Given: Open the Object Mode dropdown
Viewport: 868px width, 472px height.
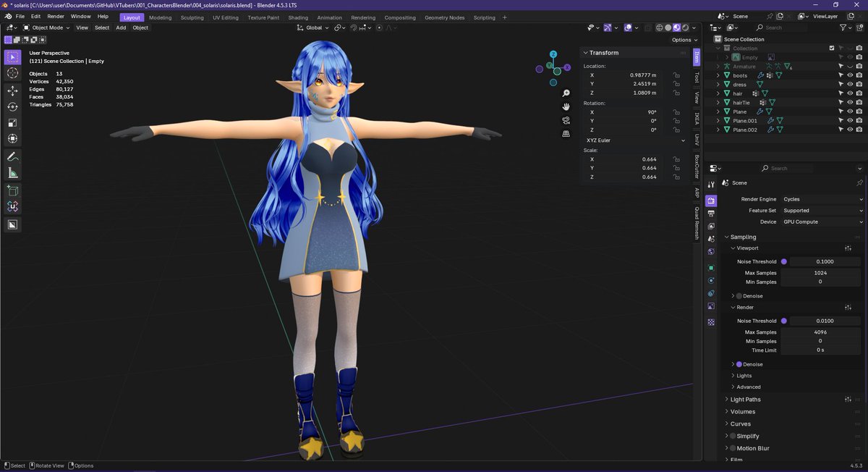Looking at the screenshot, I should pos(47,28).
